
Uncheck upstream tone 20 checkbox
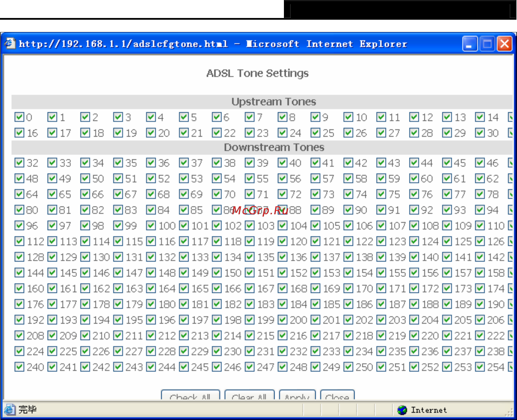151,133
